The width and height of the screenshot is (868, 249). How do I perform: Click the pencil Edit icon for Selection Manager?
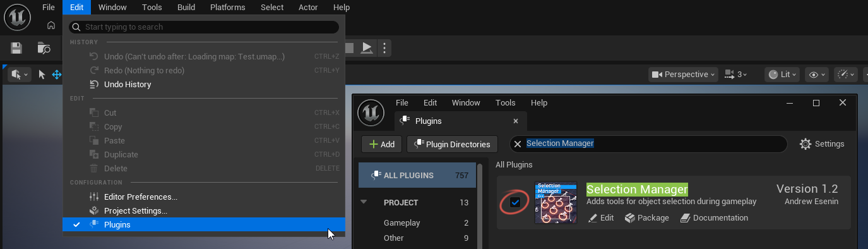coord(593,218)
